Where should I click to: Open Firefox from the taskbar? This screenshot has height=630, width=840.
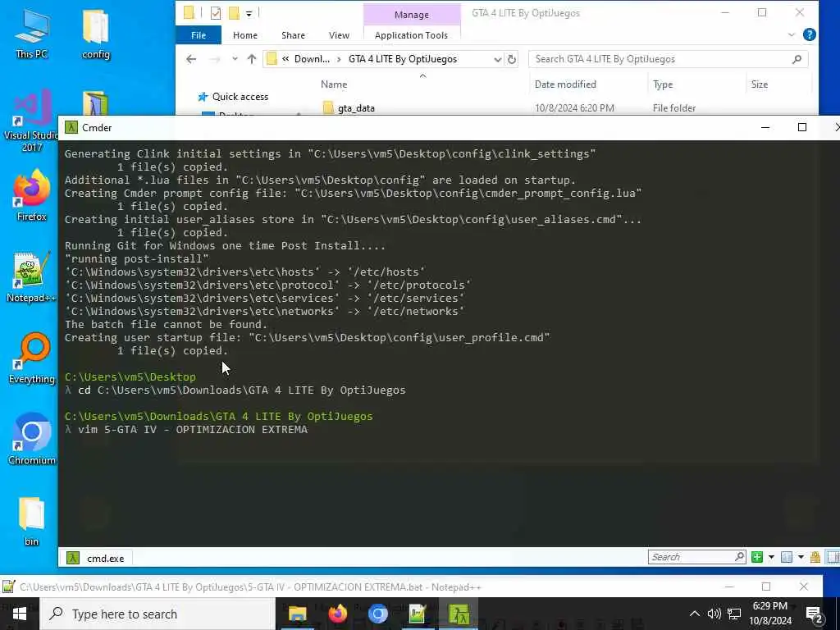(x=337, y=614)
